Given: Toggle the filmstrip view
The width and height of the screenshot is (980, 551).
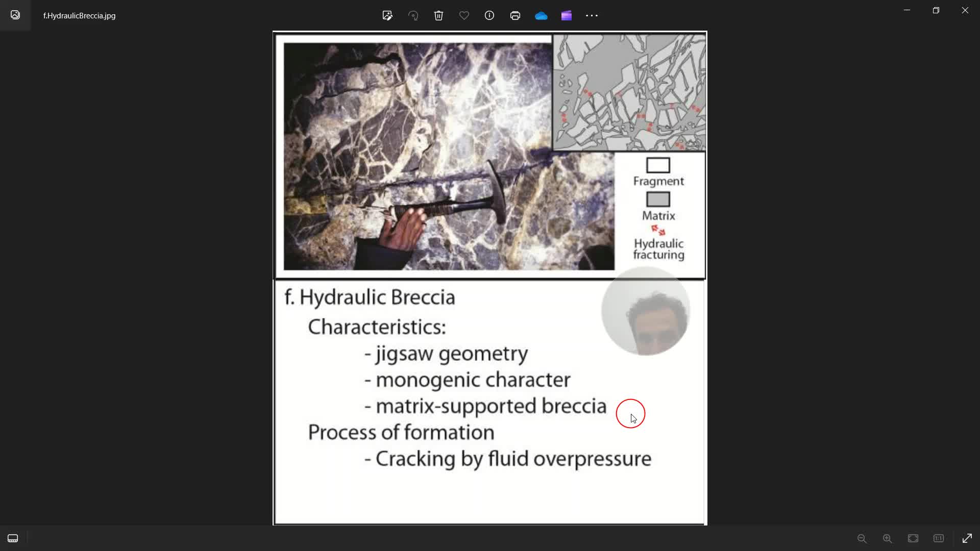Looking at the screenshot, I should click(x=13, y=538).
